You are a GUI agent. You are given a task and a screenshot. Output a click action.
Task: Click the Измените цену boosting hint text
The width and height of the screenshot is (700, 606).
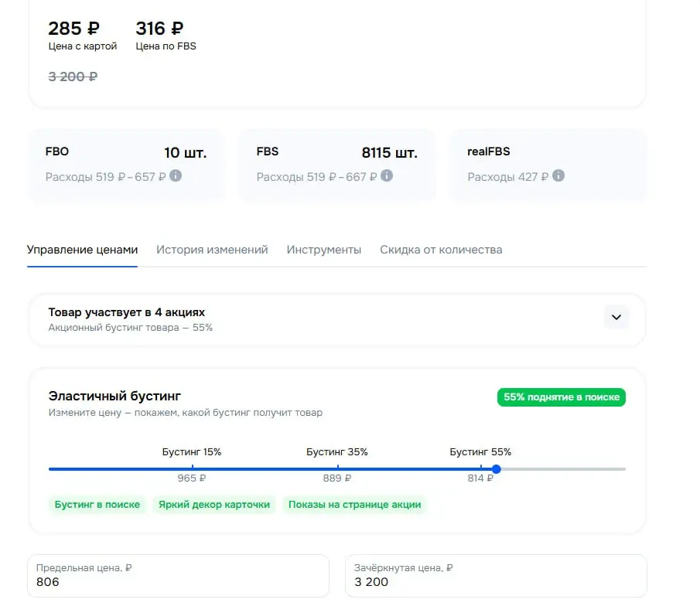(186, 413)
